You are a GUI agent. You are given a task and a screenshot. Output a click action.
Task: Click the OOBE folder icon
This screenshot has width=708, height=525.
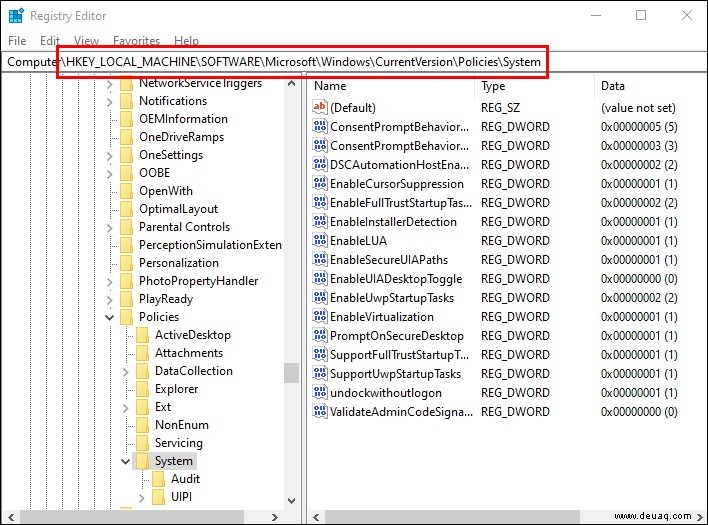127,173
